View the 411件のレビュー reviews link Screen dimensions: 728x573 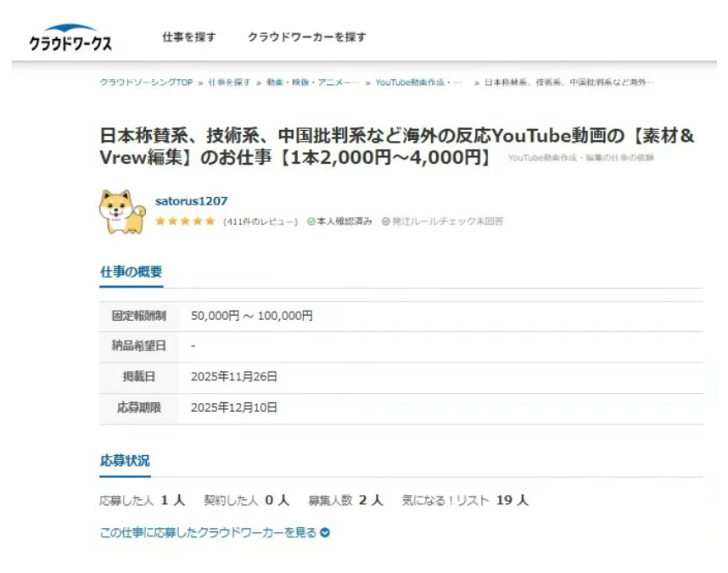(x=260, y=222)
